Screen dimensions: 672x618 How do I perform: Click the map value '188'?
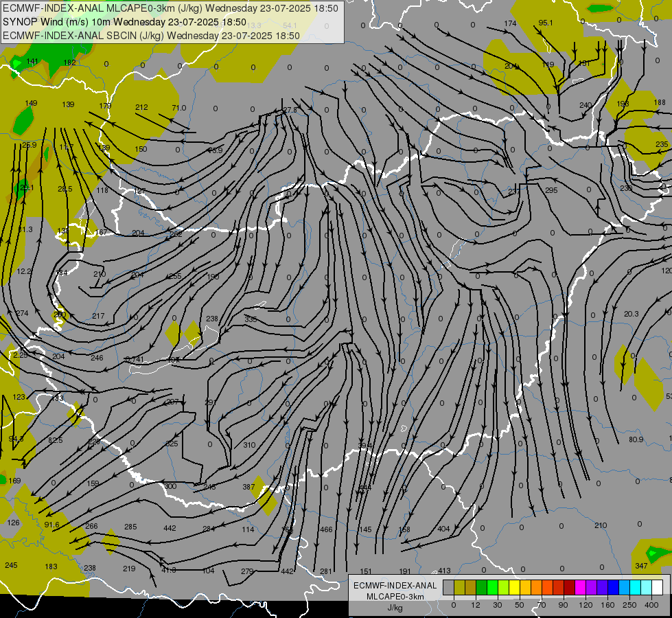(x=660, y=102)
